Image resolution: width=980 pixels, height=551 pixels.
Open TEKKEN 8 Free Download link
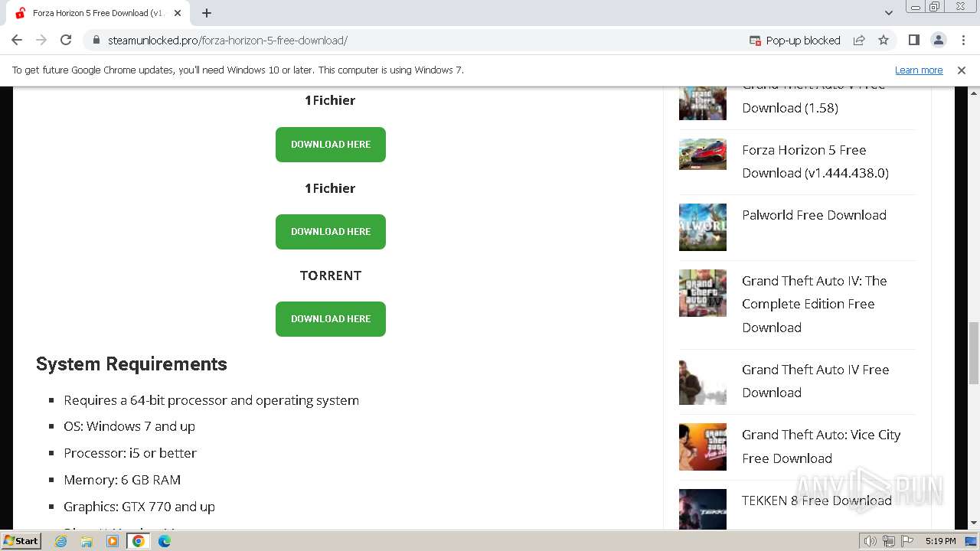coord(816,500)
